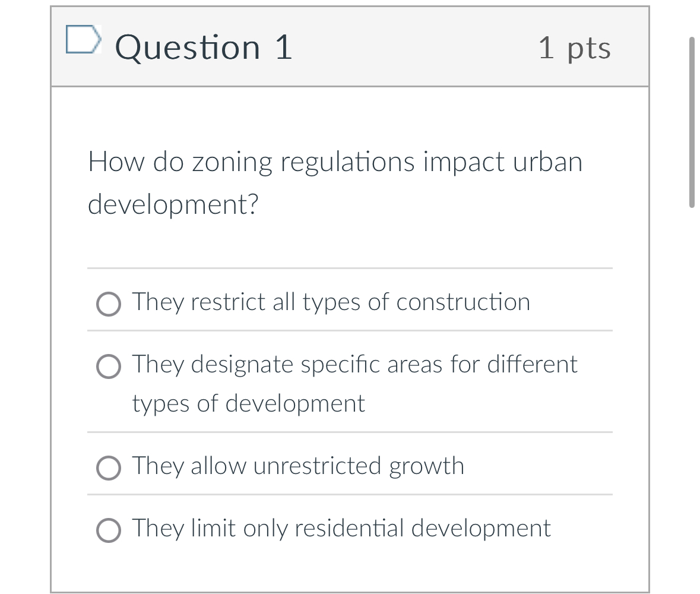Screen dimensions: 700x594
Task: Click the divider line below 'They allow unrestricted growth'
Action: pos(349,494)
